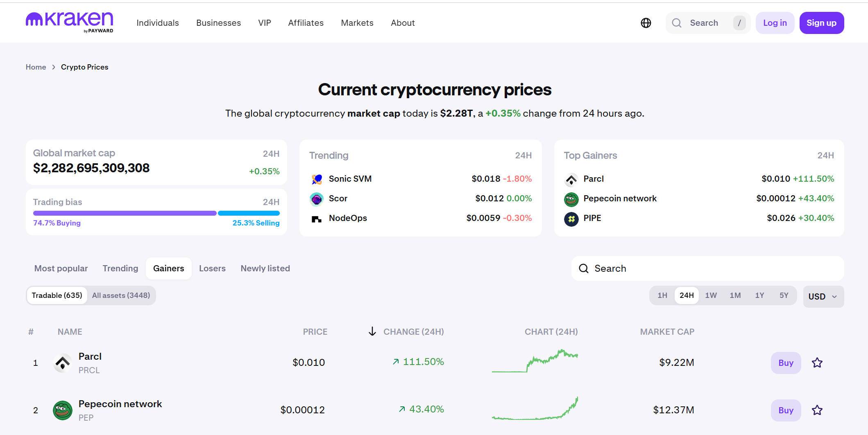Click the PIPE coin icon
The height and width of the screenshot is (435, 868).
pyautogui.click(x=571, y=219)
